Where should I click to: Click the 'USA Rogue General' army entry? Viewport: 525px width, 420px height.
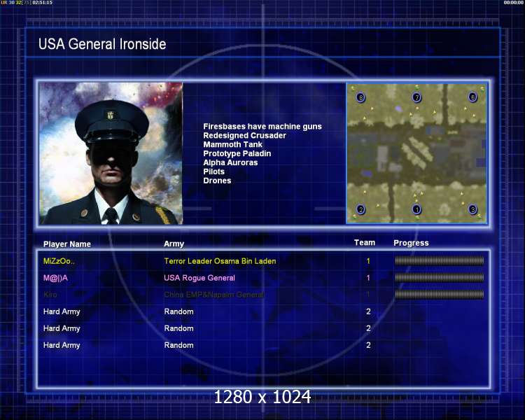[x=199, y=278]
